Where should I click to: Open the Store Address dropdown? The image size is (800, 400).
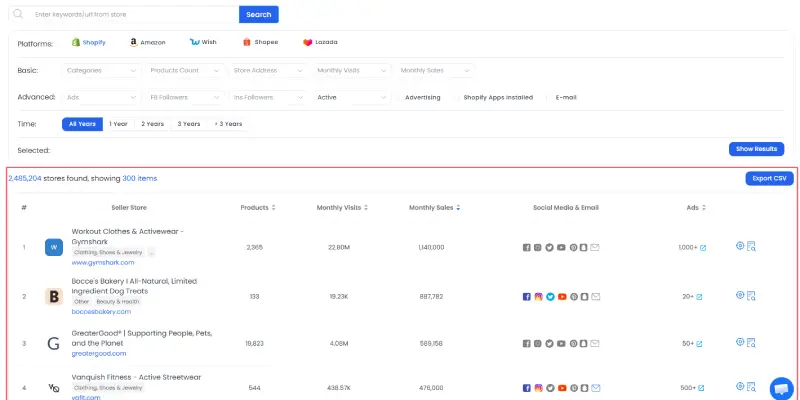click(x=268, y=71)
